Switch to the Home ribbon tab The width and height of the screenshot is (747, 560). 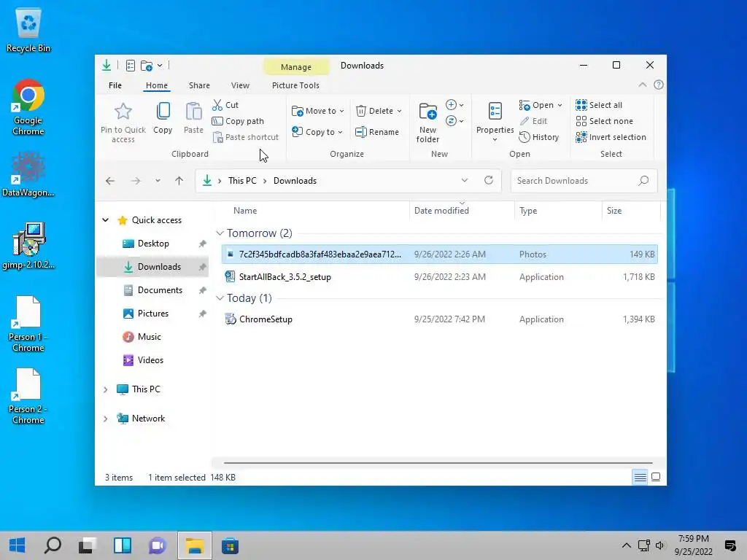157,85
